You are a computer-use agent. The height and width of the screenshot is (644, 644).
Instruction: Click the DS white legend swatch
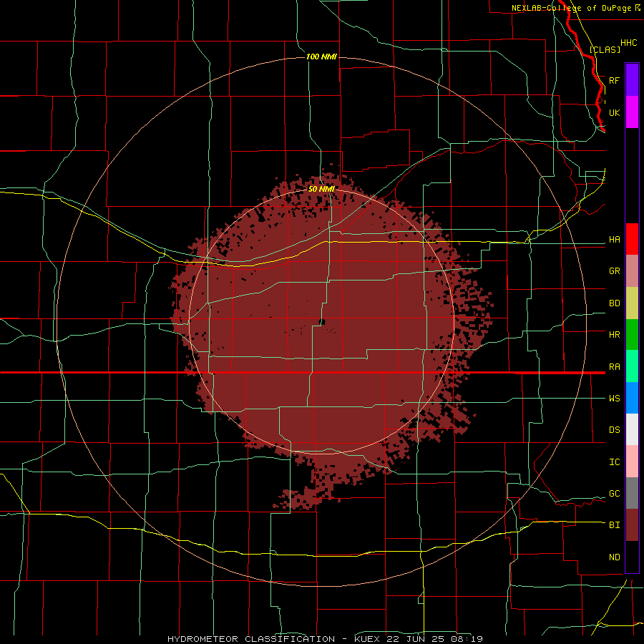[x=632, y=429]
